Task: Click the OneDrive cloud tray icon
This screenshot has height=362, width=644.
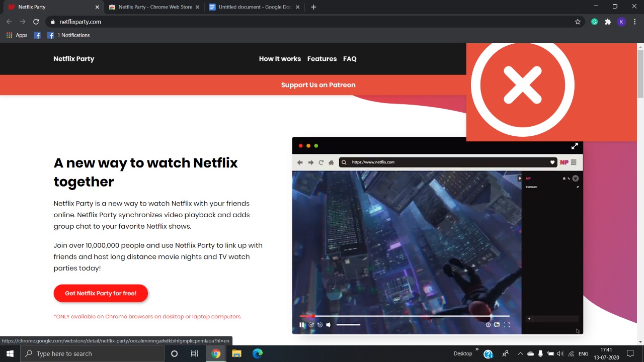Action: pyautogui.click(x=530, y=353)
